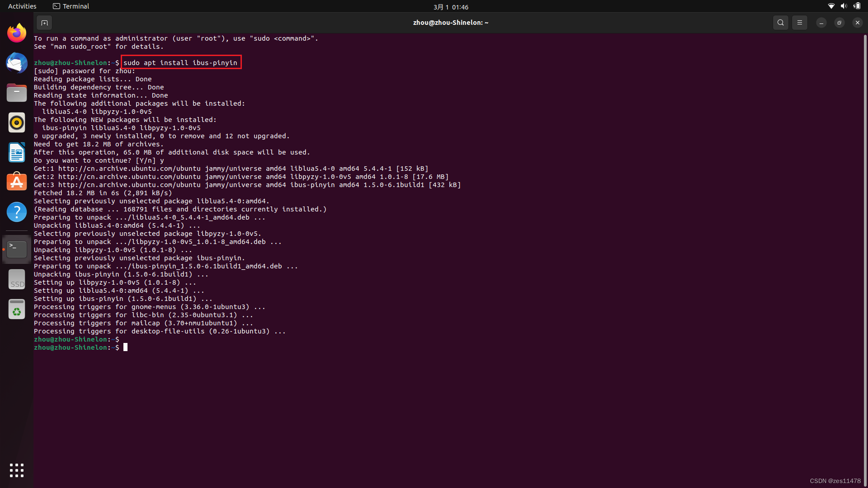Open the recycling bin dock icon

pyautogui.click(x=16, y=309)
